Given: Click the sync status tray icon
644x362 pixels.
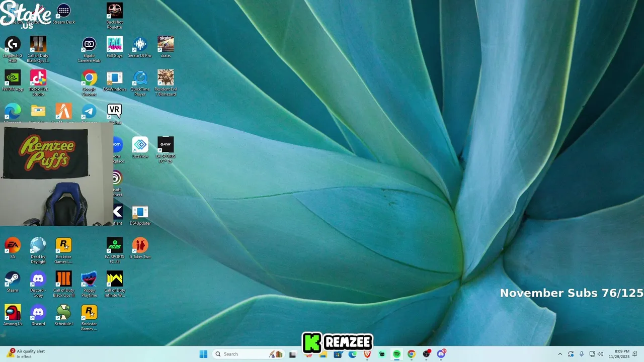Looking at the screenshot, I should click(571, 354).
